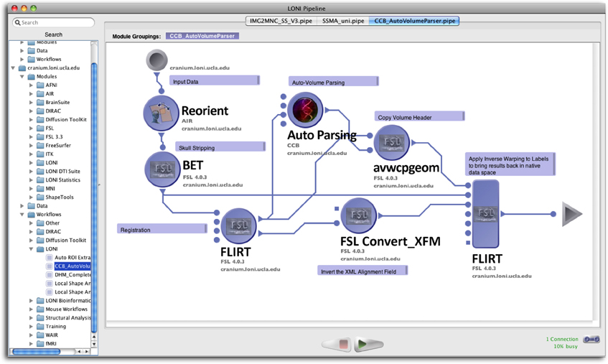Collapse the Modules folder under cranium
The image size is (608, 364).
(22, 76)
